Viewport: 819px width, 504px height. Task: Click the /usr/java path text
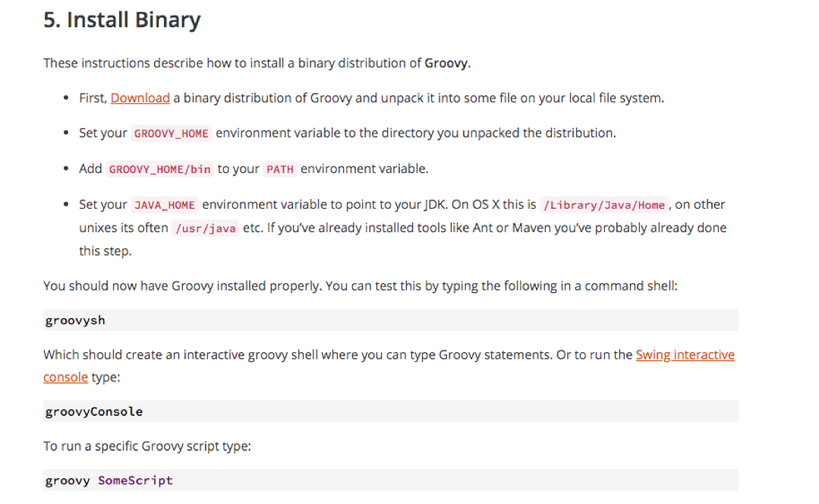(x=205, y=228)
